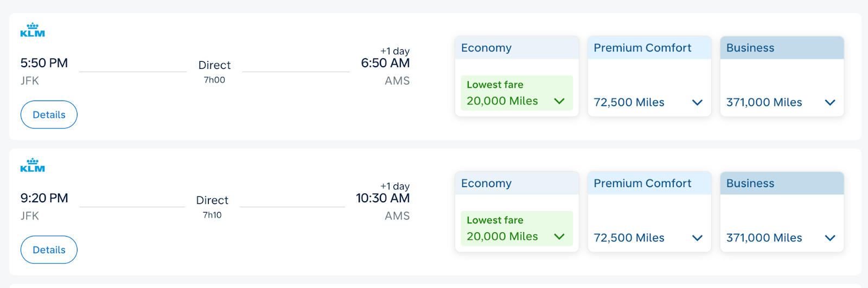Select the Economy header on the second flight
Viewport: 868px width, 288px height.
pos(516,183)
